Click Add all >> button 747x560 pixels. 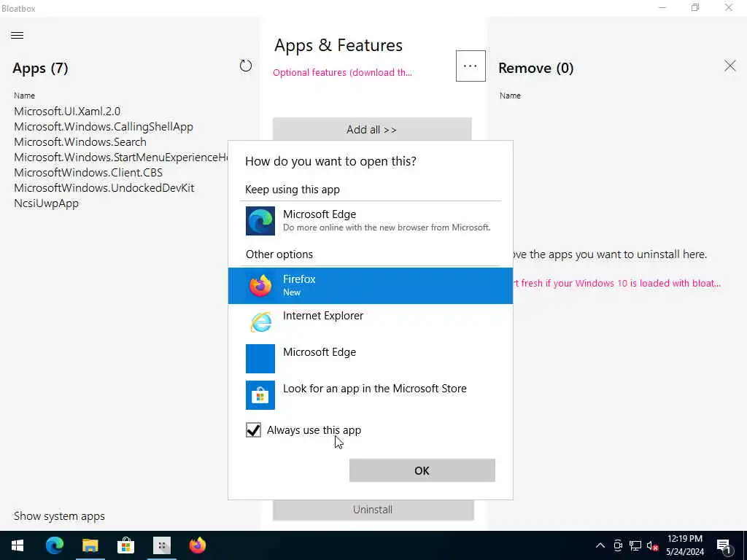click(x=371, y=129)
